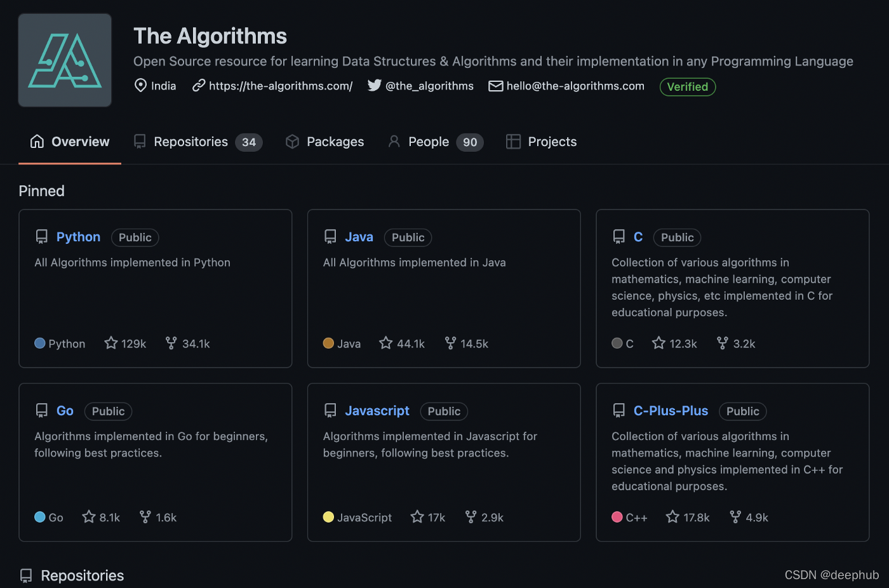
Task: Click the repo icon beside Repositories heading
Action: click(26, 576)
